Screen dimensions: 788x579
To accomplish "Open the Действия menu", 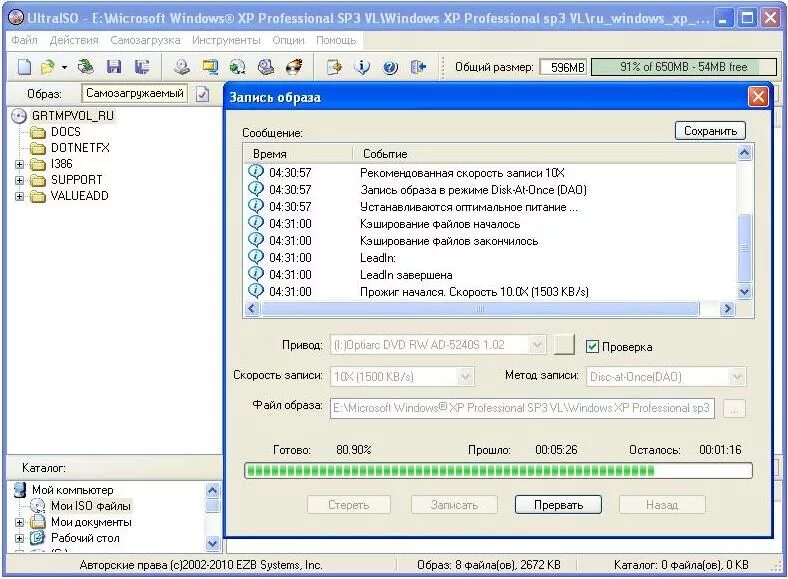I will pyautogui.click(x=74, y=40).
